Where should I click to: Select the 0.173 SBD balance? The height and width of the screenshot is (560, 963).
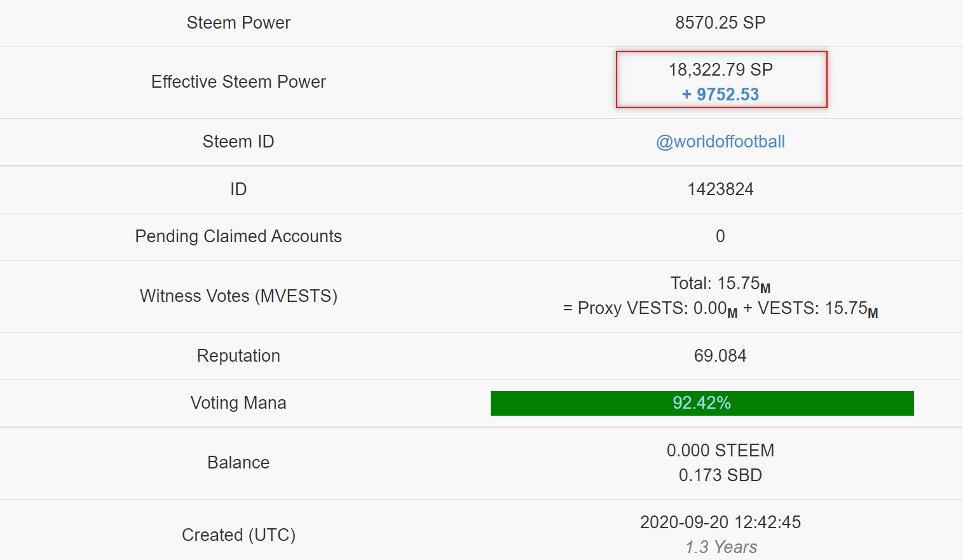pyautogui.click(x=720, y=475)
